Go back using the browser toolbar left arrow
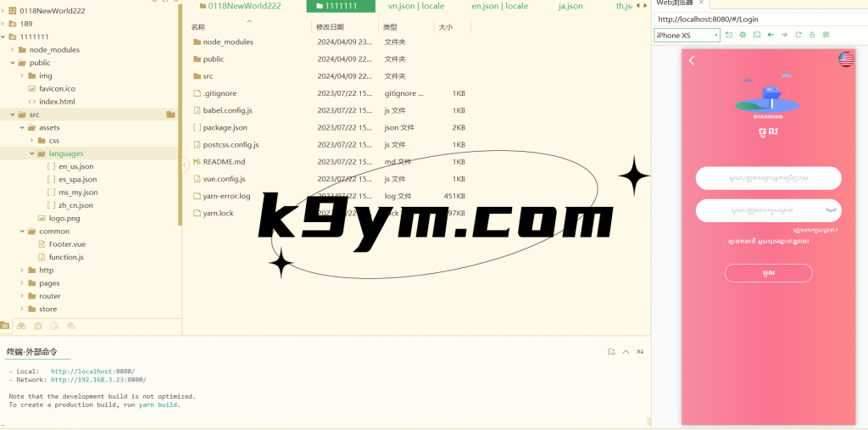 (x=771, y=35)
